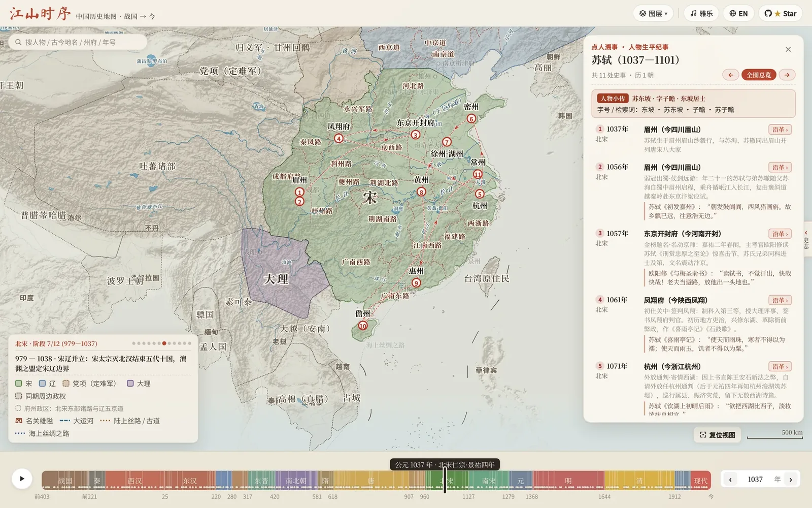Toggle 党项（定难军）legend entry
The height and width of the screenshot is (508, 812).
[89, 384]
